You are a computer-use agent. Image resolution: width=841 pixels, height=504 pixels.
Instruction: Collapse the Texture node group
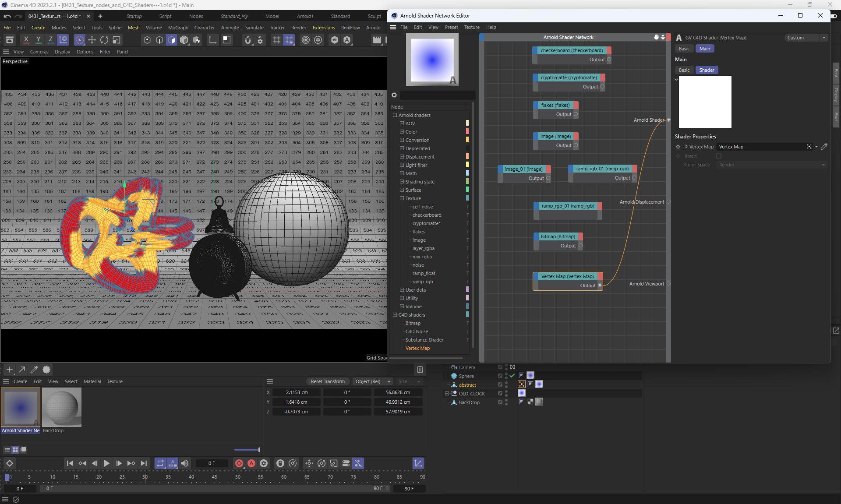pos(402,198)
